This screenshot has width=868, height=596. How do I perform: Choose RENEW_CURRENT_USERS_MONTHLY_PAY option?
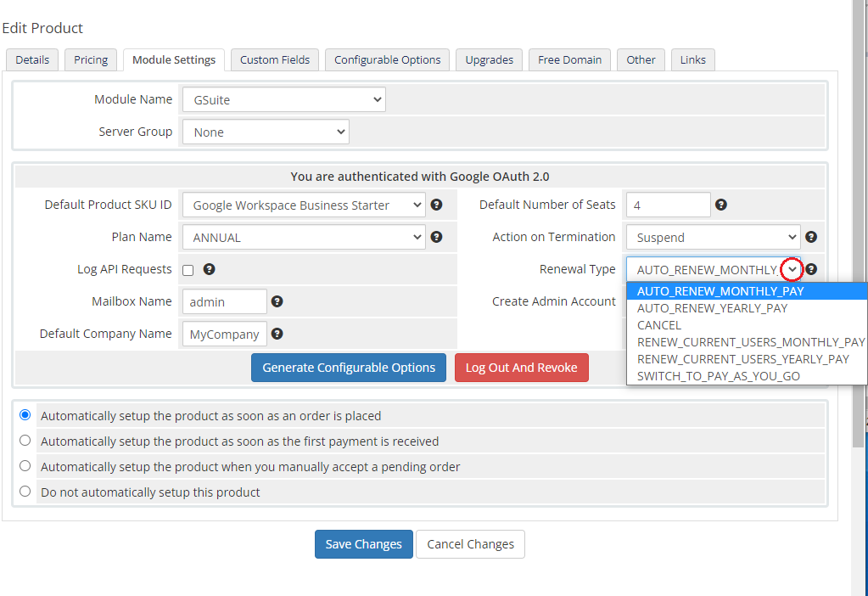746,342
